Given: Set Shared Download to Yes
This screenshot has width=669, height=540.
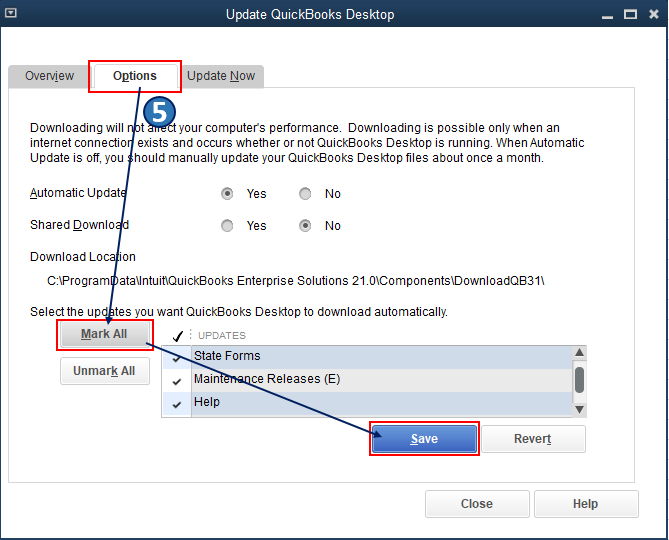Looking at the screenshot, I should [x=227, y=226].
